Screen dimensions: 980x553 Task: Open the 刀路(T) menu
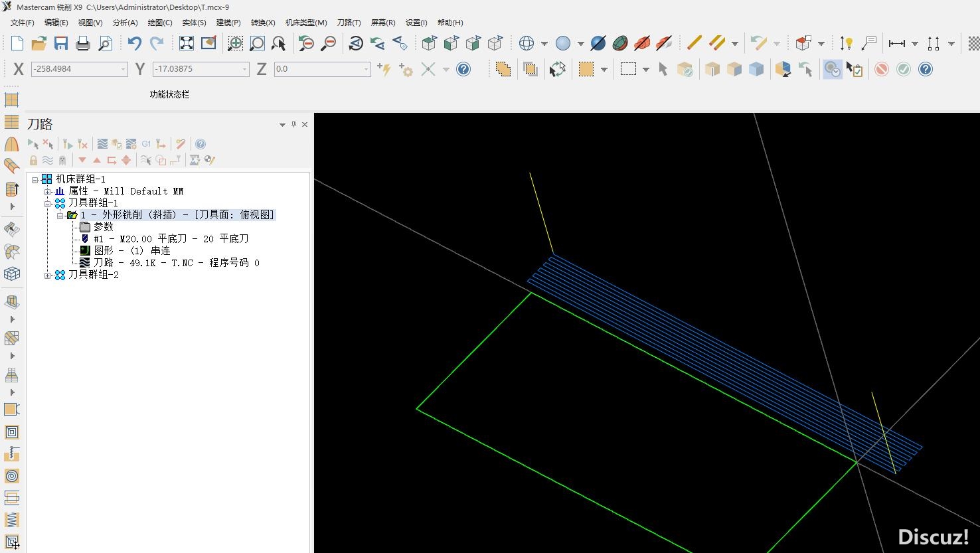(349, 23)
